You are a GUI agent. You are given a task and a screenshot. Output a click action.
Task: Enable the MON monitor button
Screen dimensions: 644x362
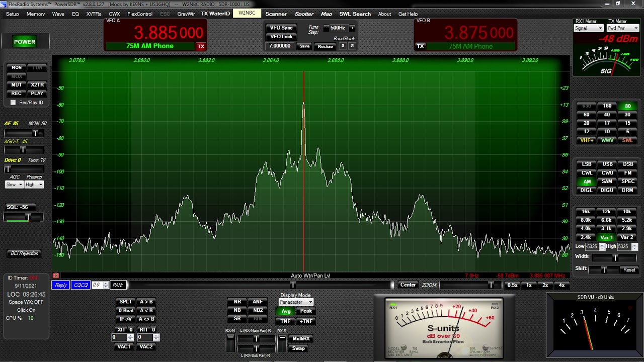click(x=17, y=67)
